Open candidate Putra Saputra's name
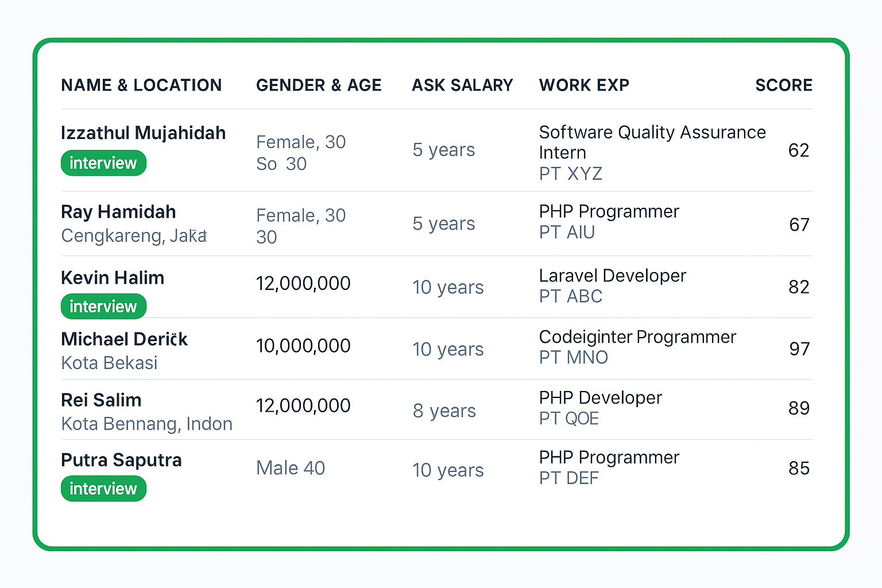This screenshot has height=588, width=882. pyautogui.click(x=121, y=460)
